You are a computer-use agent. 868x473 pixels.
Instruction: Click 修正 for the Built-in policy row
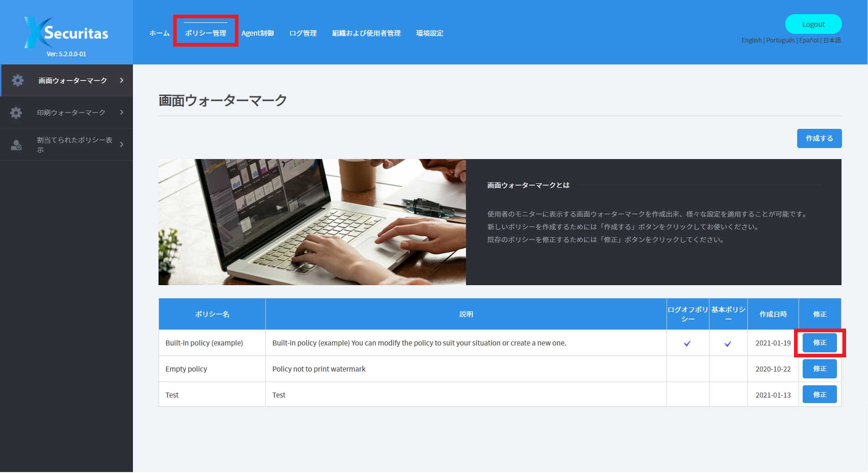pyautogui.click(x=819, y=343)
